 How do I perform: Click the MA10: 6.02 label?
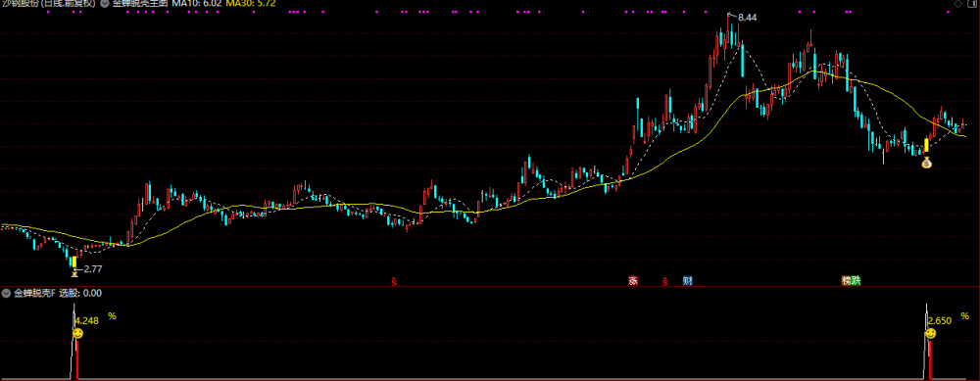(x=197, y=4)
